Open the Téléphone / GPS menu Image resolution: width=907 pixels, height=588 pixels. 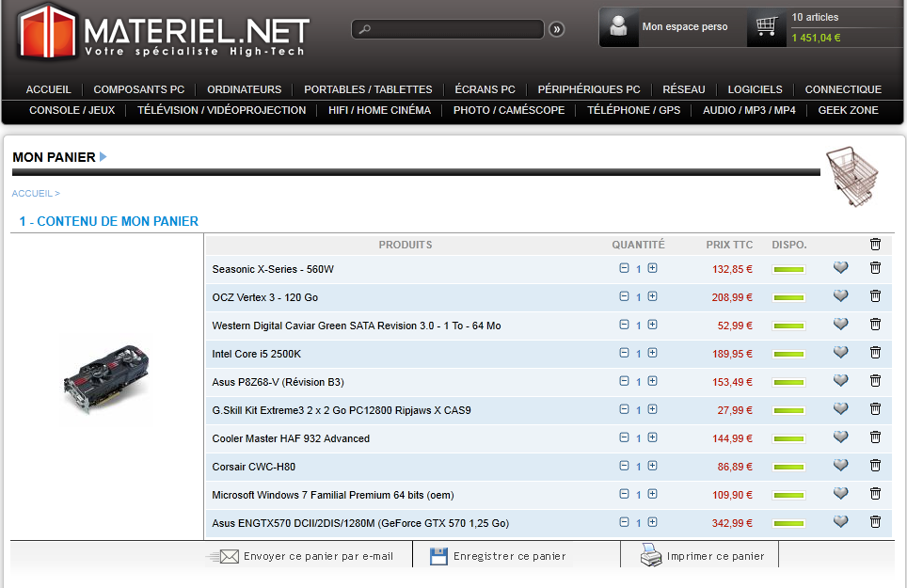pyautogui.click(x=633, y=110)
